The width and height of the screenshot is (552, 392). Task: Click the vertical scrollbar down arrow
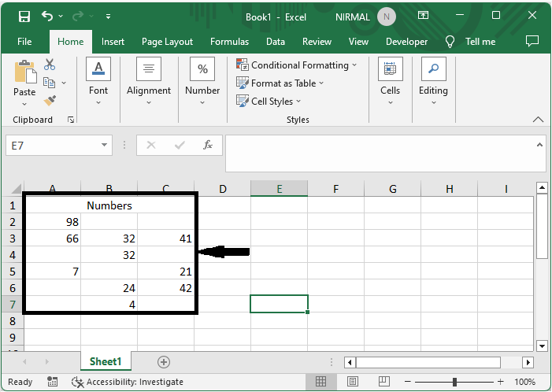pos(542,346)
